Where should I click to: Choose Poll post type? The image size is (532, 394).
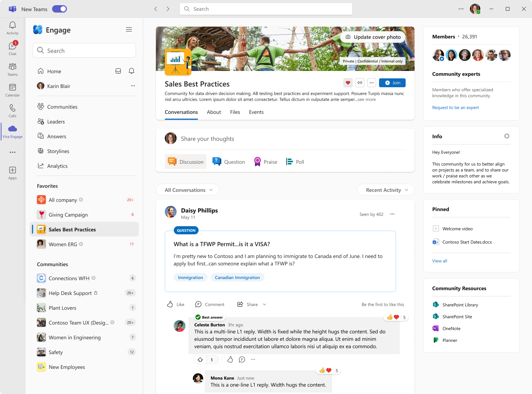pyautogui.click(x=295, y=162)
